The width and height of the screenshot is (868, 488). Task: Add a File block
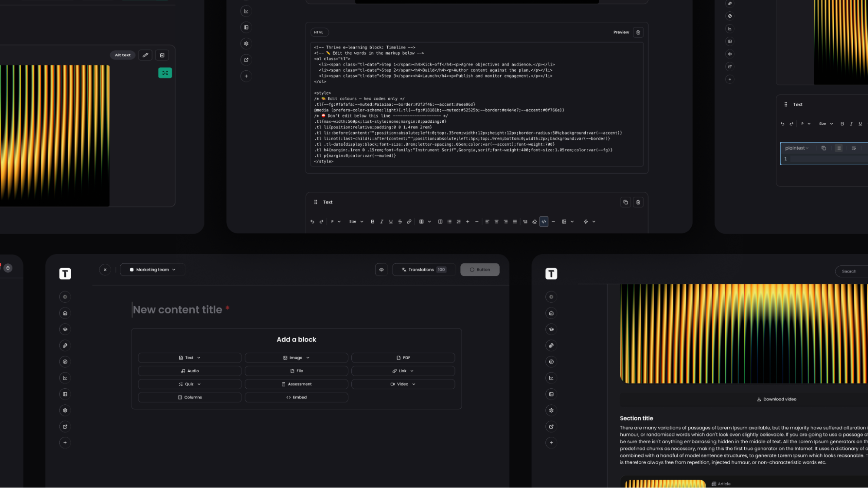(297, 371)
